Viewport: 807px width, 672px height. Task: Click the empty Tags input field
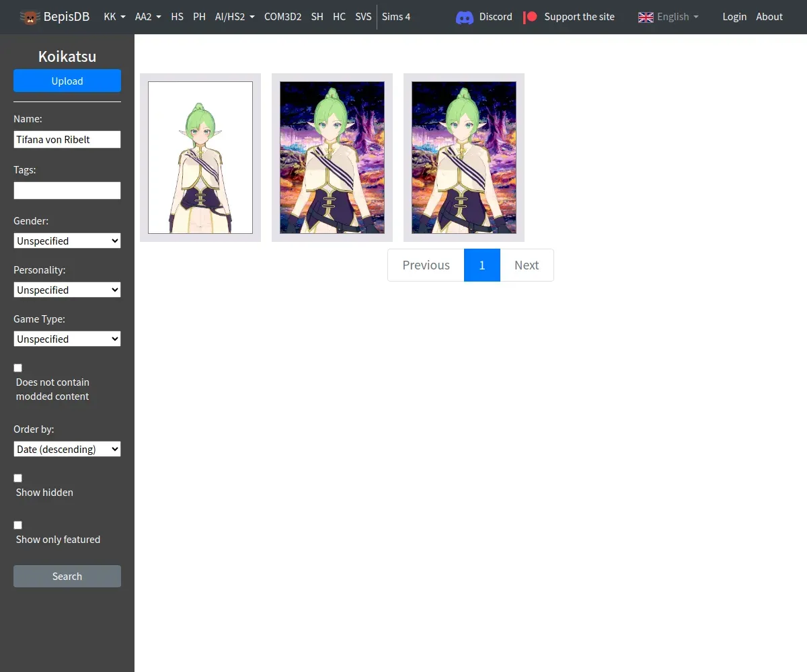(67, 190)
